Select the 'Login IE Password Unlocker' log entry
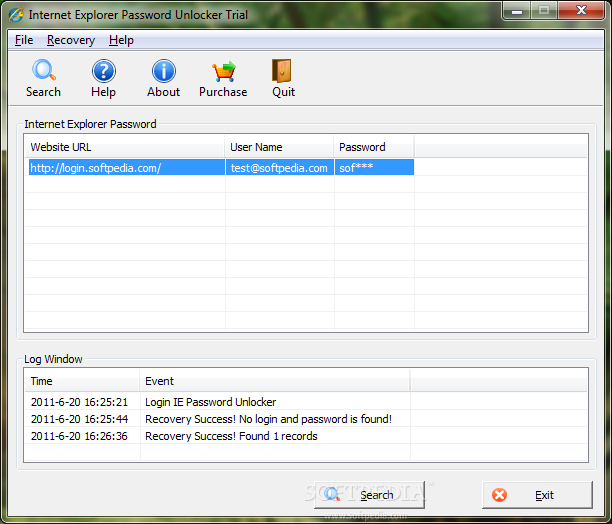Screen dimensions: 612x524 (210, 402)
